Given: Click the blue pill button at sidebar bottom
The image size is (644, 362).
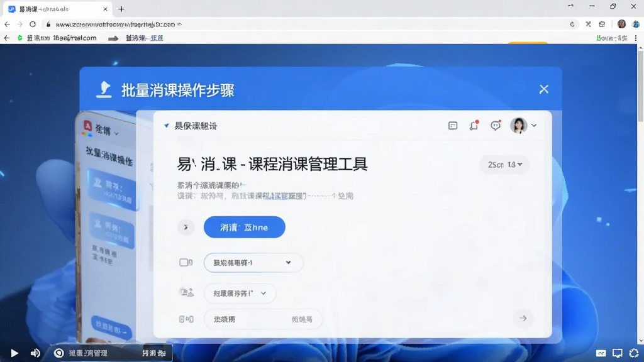Looking at the screenshot, I should 111,327.
